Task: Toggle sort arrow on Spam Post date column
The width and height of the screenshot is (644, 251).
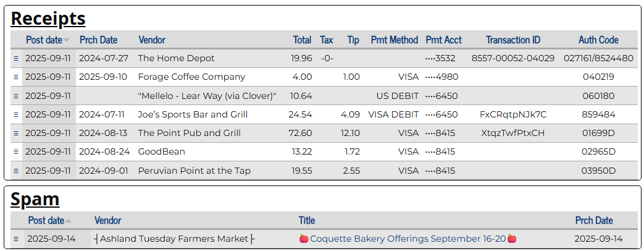Action: [69, 221]
